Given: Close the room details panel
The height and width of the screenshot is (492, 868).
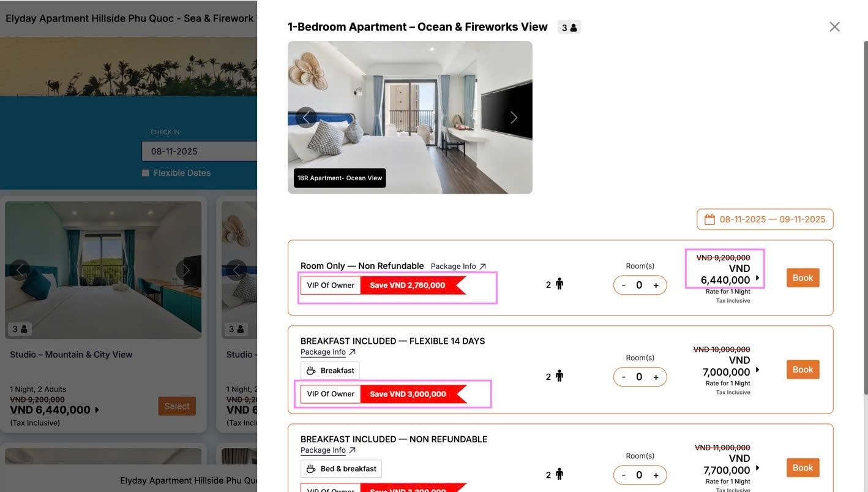Looking at the screenshot, I should click(834, 27).
